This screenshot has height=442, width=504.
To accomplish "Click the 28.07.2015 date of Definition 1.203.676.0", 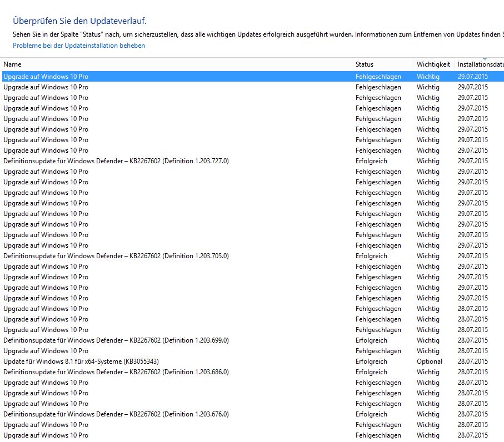I will (473, 414).
